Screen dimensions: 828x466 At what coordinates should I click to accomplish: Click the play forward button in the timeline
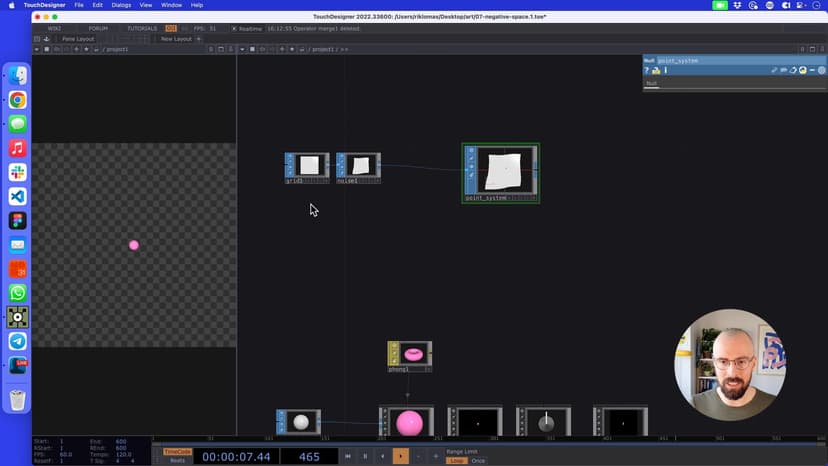400,456
